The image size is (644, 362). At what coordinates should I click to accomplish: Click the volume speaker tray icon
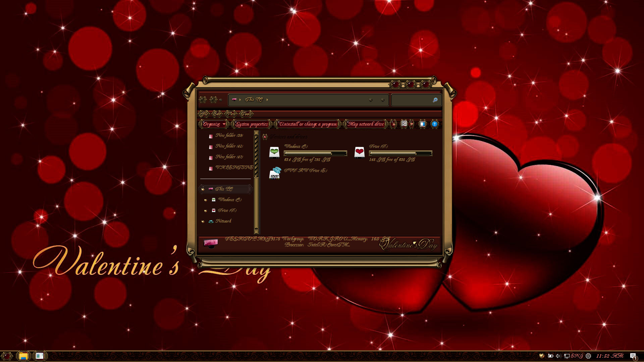[558, 356]
